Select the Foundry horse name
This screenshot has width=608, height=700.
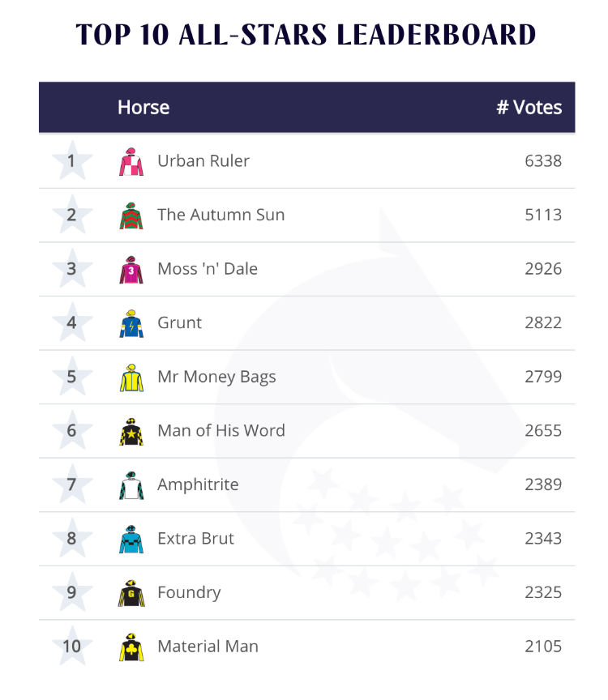pos(190,593)
